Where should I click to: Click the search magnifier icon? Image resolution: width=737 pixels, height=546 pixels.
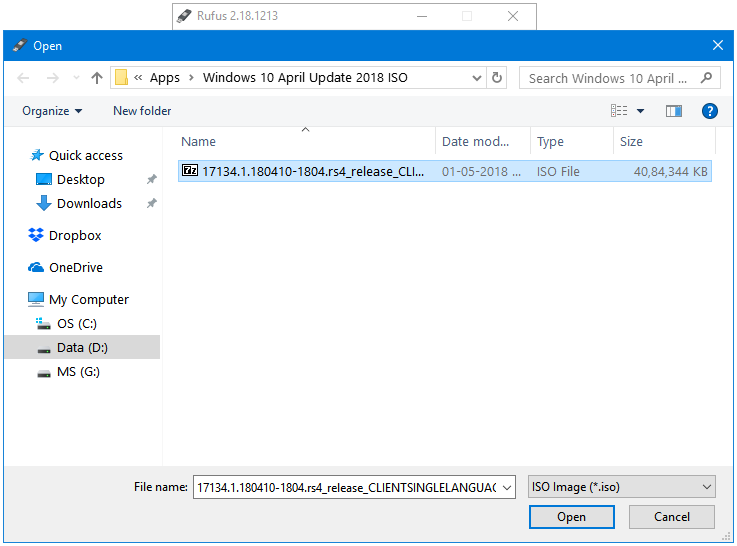click(706, 78)
